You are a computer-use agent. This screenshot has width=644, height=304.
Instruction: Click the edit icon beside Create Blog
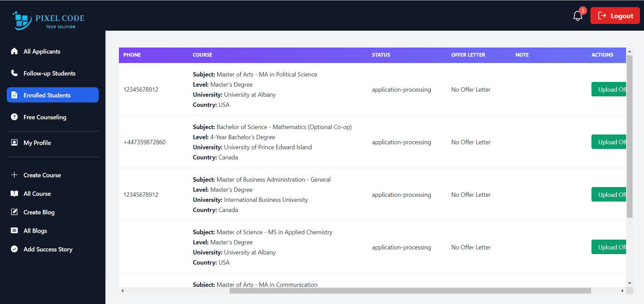(x=14, y=212)
